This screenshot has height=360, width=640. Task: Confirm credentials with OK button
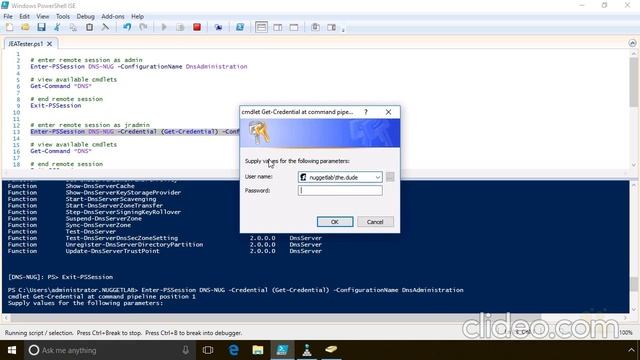point(335,222)
